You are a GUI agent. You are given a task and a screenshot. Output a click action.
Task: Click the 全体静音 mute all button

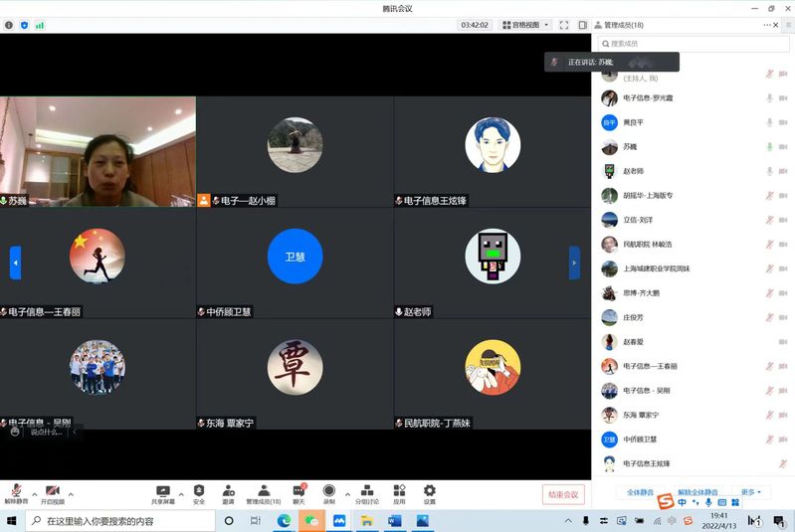[x=640, y=492]
